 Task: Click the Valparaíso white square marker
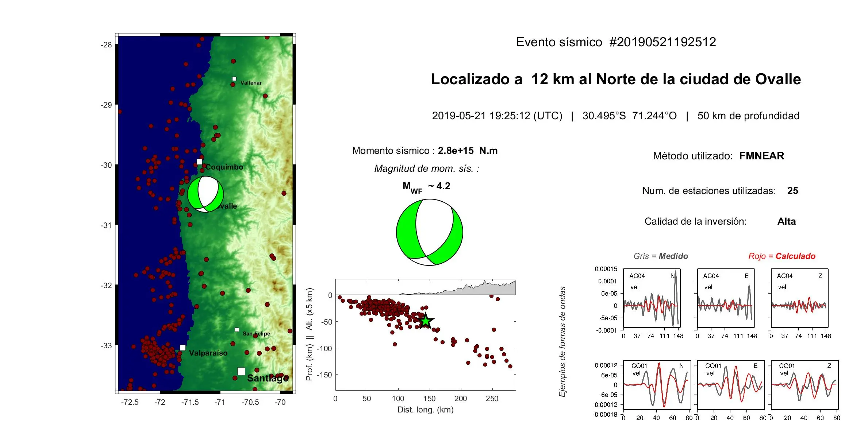[183, 348]
